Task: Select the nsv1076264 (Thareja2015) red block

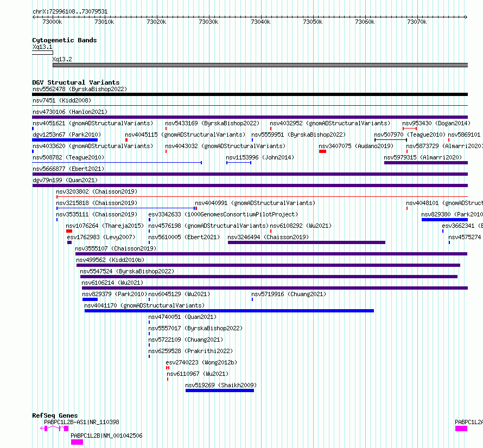Action: click(69, 231)
